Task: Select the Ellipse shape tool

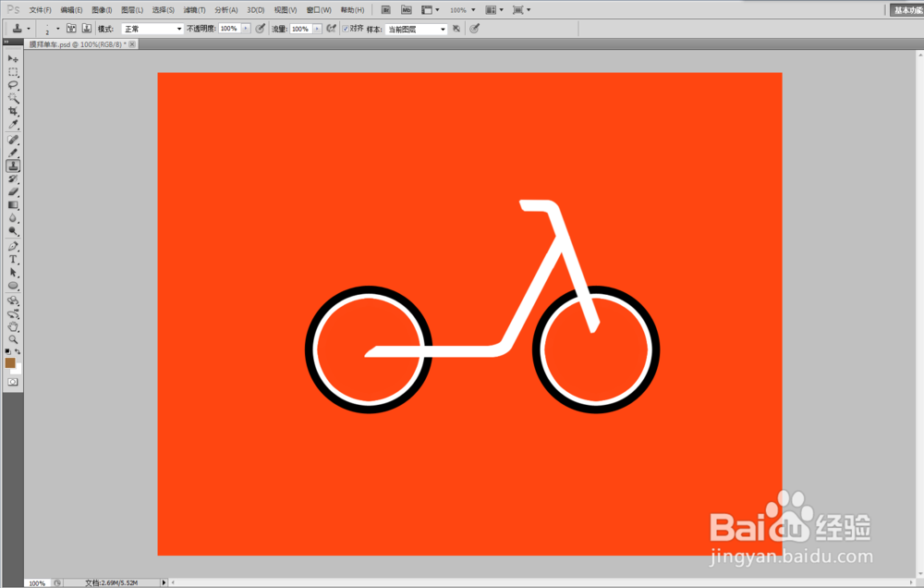Action: click(13, 286)
